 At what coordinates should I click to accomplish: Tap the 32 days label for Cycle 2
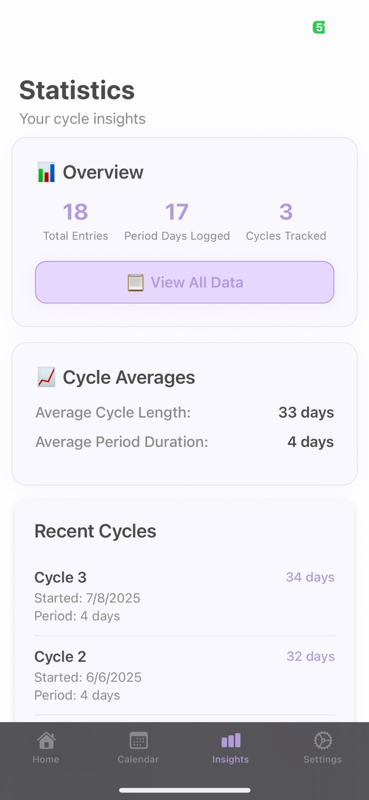[x=311, y=656]
